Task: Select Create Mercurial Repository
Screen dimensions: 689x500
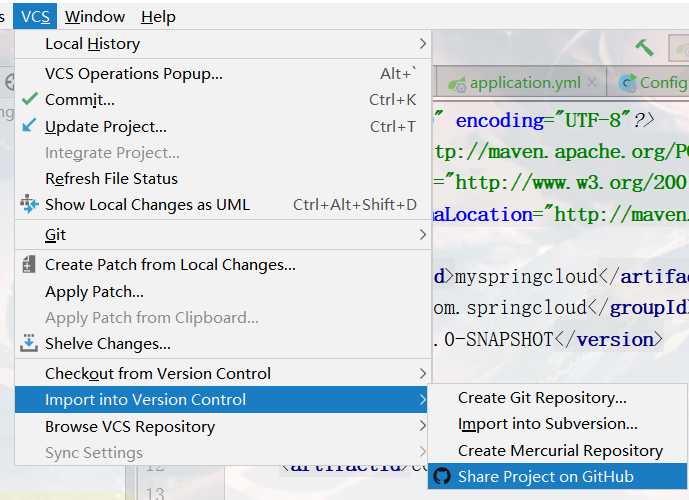Action: [560, 451]
